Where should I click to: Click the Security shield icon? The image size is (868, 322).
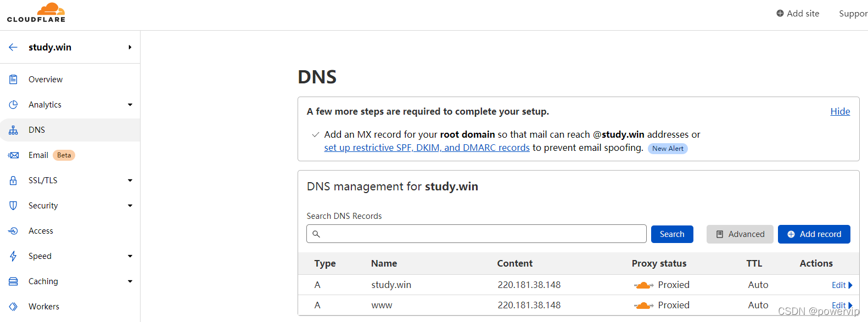pos(13,206)
